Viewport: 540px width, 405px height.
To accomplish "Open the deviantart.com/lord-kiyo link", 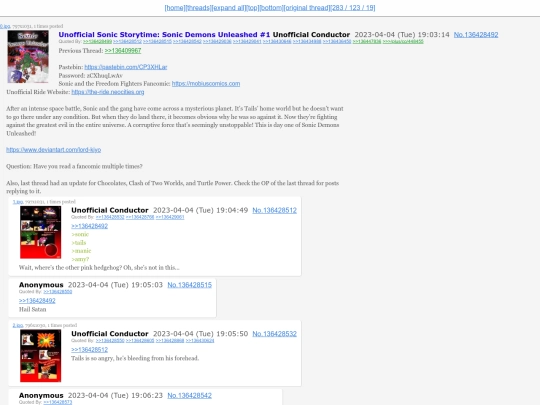I will coord(53,150).
